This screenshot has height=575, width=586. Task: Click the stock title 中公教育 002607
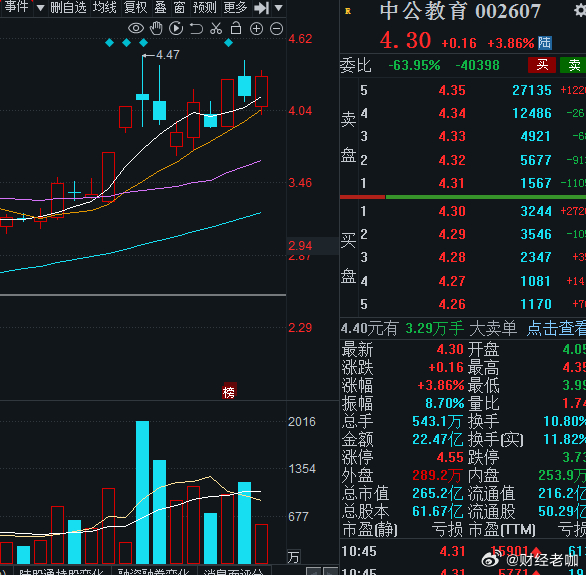click(460, 11)
